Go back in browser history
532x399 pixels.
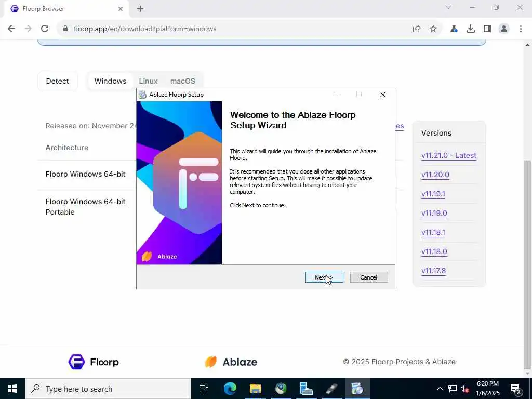(x=11, y=29)
